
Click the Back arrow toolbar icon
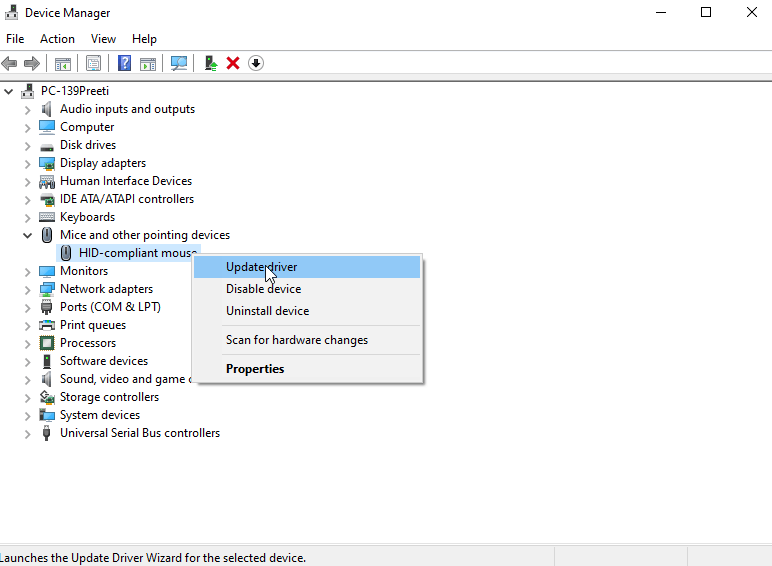pyautogui.click(x=9, y=63)
